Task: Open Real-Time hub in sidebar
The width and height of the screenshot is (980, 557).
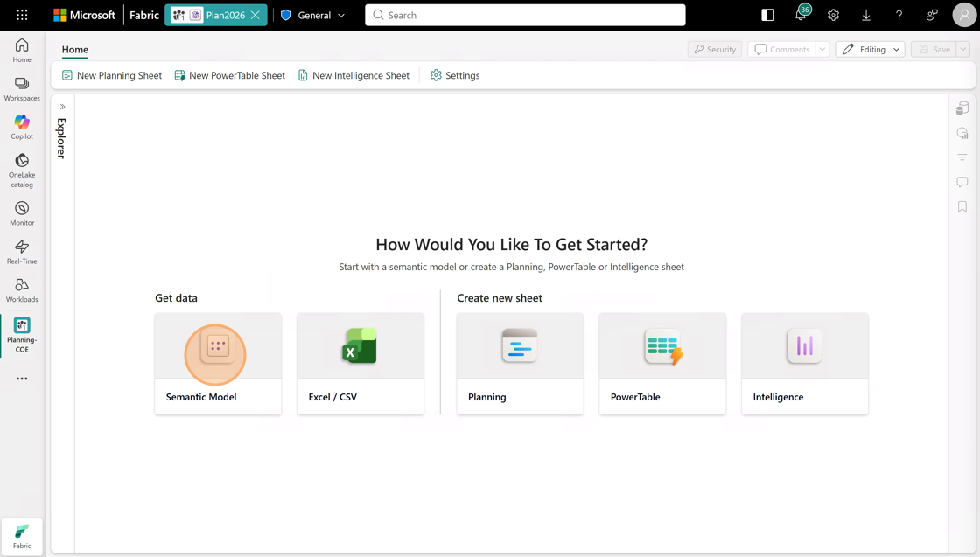Action: [22, 252]
